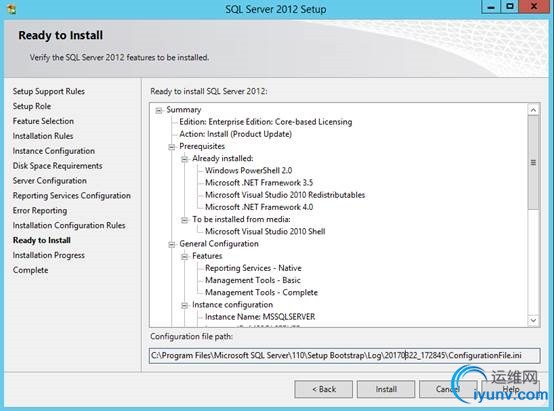554x411 pixels.
Task: Collapse the General Configuration node
Action: 172,244
